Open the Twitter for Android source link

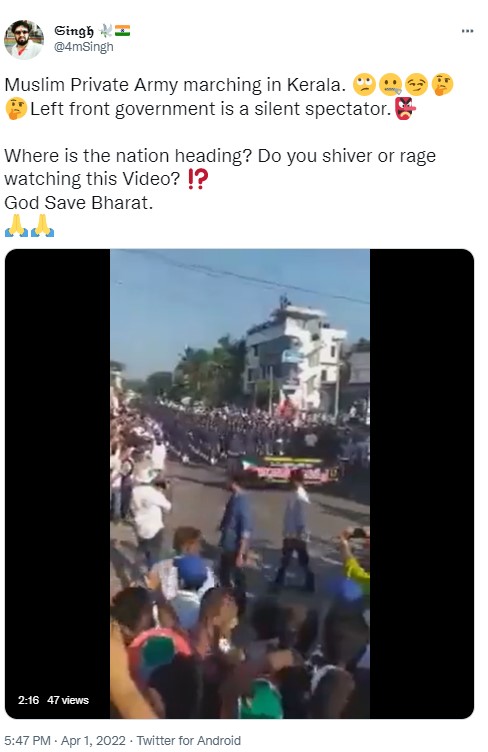click(189, 740)
